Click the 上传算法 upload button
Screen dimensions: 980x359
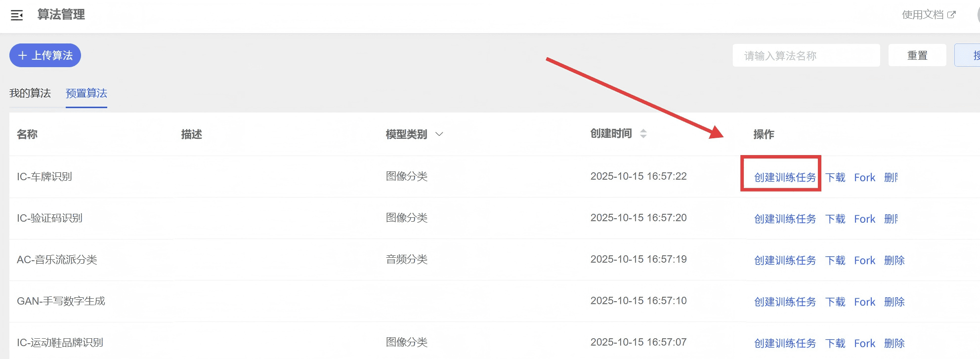click(x=45, y=55)
